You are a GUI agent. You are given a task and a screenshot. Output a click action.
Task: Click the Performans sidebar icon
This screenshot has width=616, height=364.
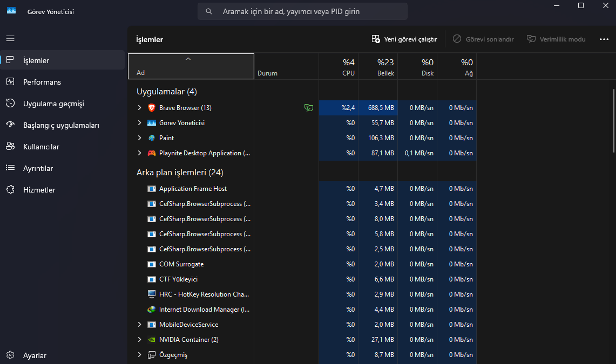point(10,81)
